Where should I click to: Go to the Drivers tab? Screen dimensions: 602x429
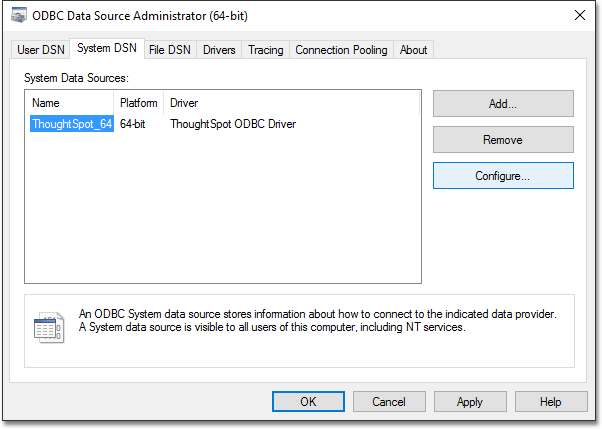tap(219, 50)
